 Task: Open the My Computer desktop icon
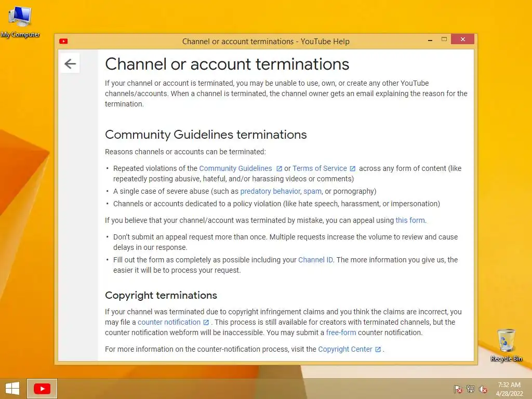pyautogui.click(x=20, y=22)
